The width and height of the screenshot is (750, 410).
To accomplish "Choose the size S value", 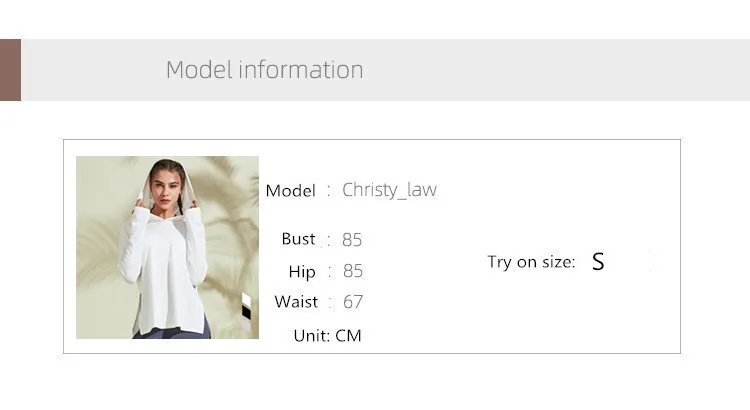I will (598, 262).
